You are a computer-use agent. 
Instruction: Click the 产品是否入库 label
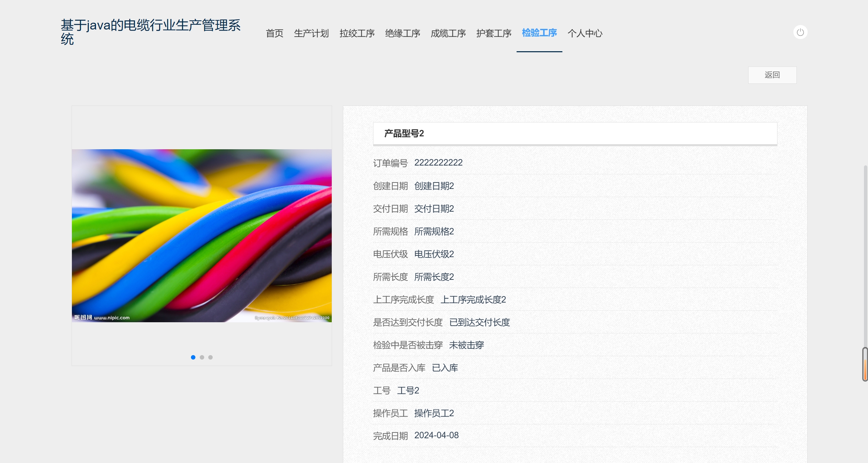(399, 368)
